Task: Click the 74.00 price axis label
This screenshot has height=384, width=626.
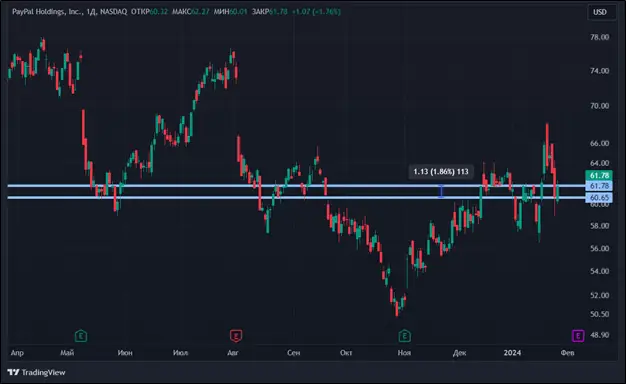Action: 600,71
